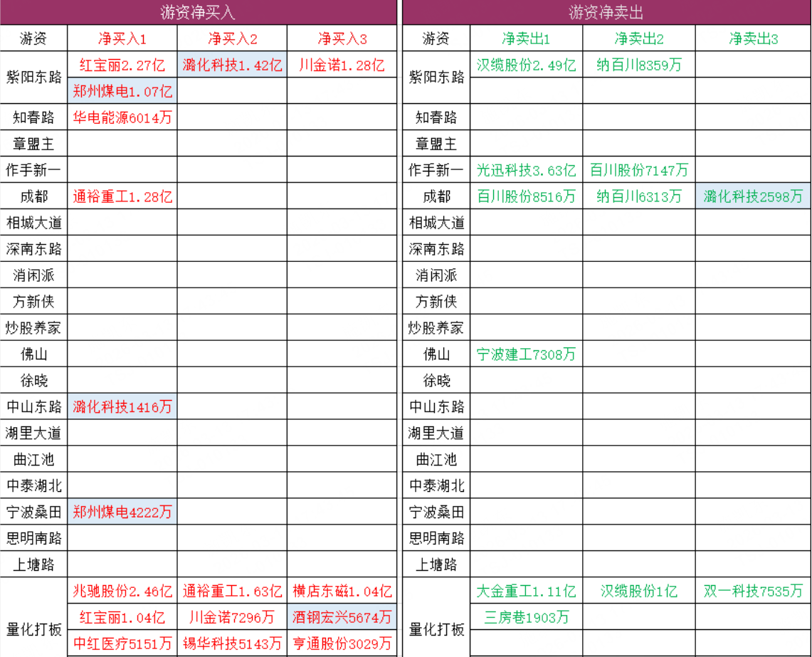Select the 净买入2 column header
Screen dimensions: 812x657
pos(232,38)
